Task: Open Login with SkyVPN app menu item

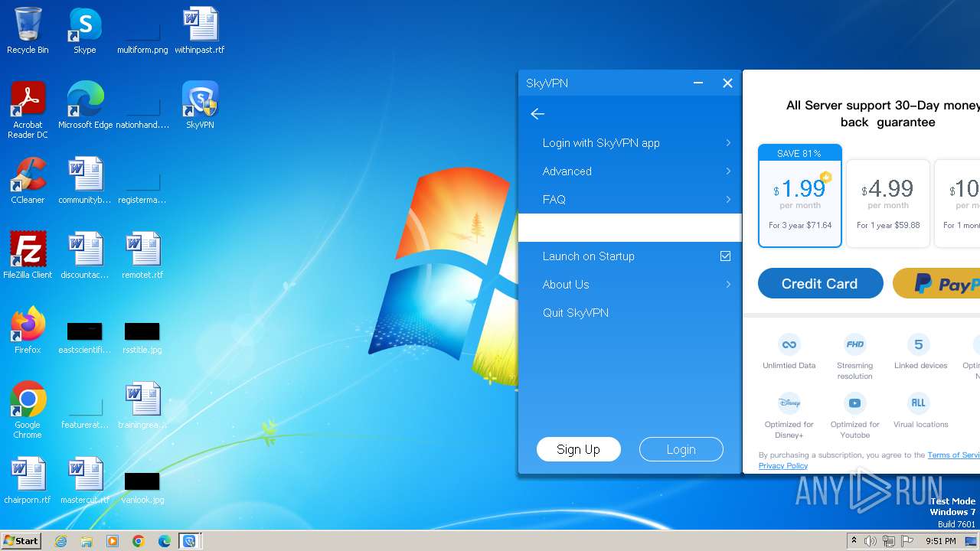Action: (629, 143)
